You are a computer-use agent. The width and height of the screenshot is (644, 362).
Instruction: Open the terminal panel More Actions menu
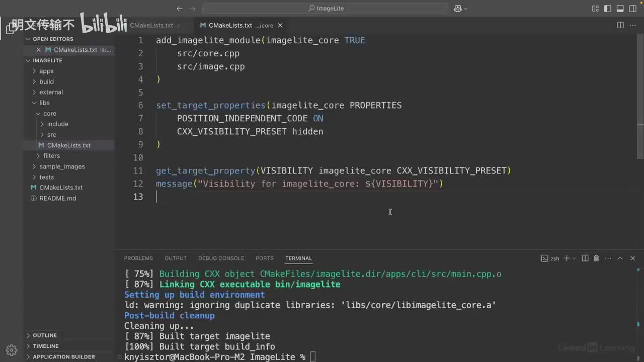(607, 258)
